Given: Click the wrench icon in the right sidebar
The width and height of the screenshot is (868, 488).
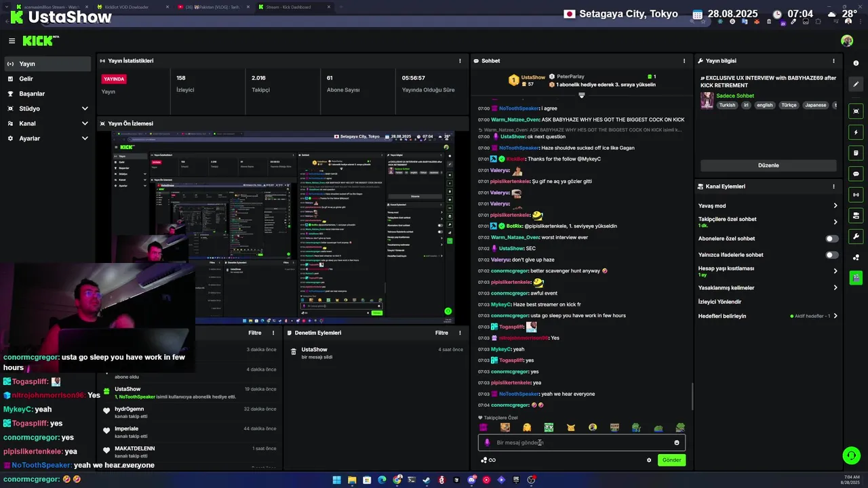Looking at the screenshot, I should (856, 237).
